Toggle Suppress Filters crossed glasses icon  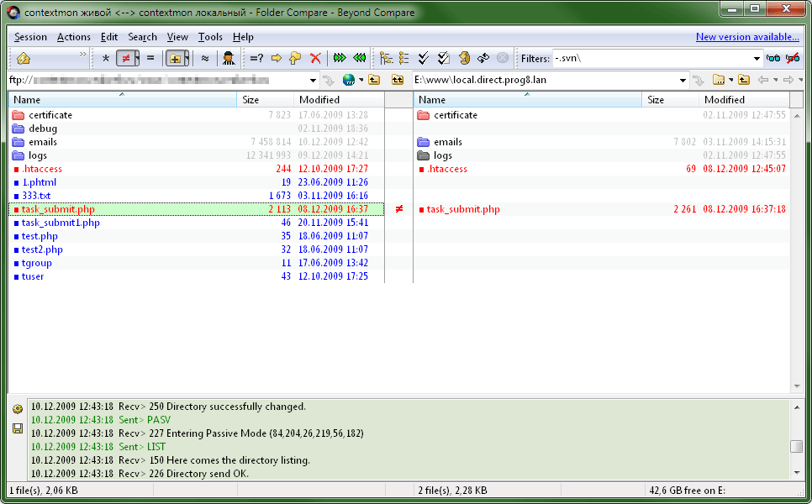(x=793, y=59)
